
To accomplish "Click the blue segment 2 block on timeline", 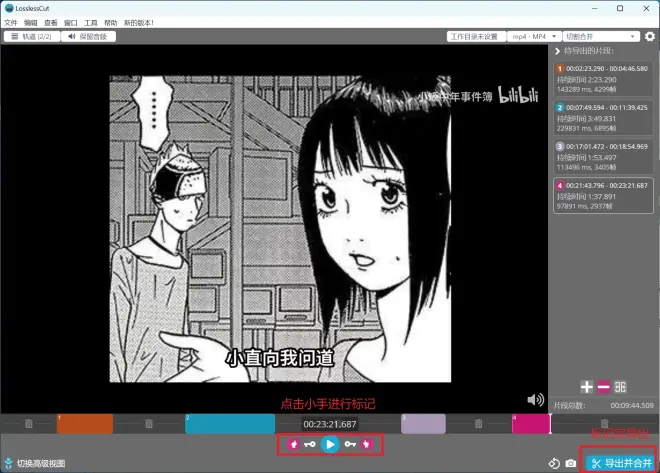I will click(230, 423).
